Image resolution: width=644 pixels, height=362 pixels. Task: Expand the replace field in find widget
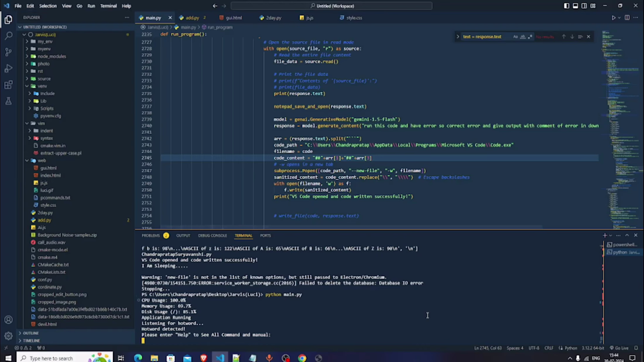tap(458, 36)
